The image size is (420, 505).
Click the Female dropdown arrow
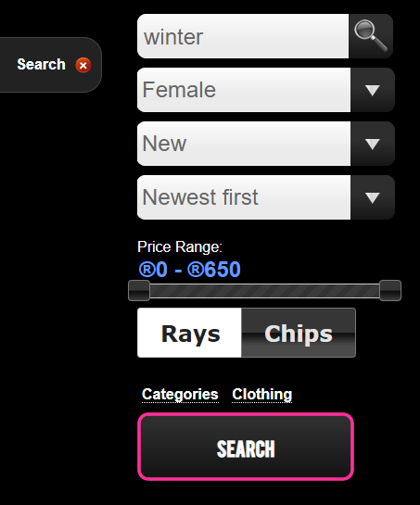tap(373, 90)
